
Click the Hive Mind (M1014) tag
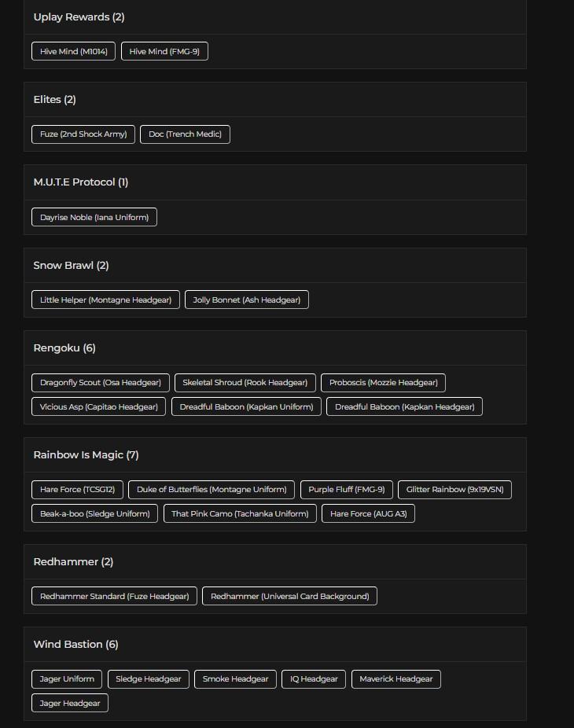pyautogui.click(x=73, y=51)
